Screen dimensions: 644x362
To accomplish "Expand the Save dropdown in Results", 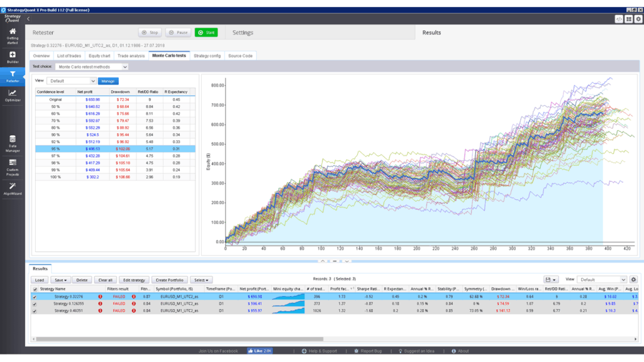I will point(61,280).
